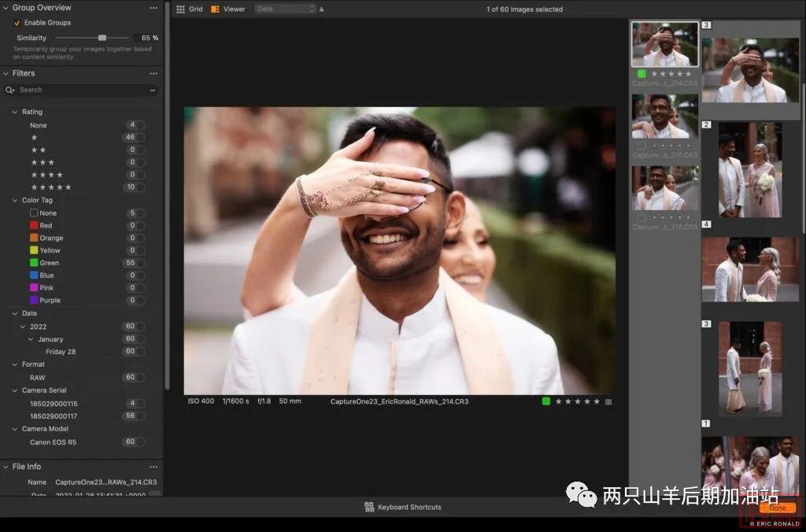Viewport: 806px width, 532px height.
Task: Select the Canon EOS R5 filter entry
Action: 54,442
